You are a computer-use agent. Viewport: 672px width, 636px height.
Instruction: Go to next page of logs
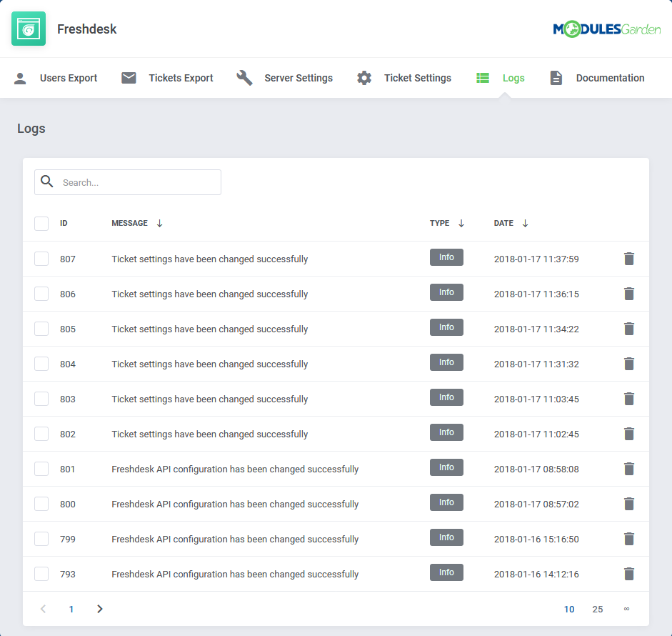[x=100, y=609]
